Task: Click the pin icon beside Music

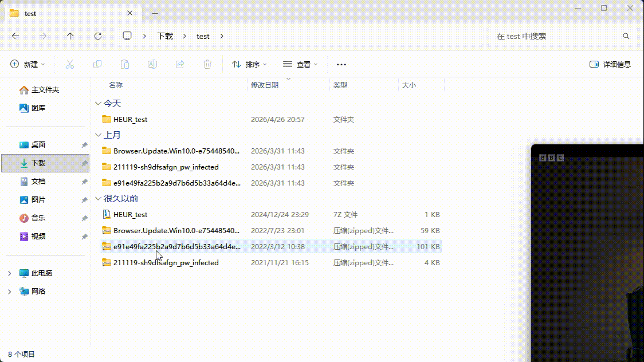Action: tap(84, 218)
